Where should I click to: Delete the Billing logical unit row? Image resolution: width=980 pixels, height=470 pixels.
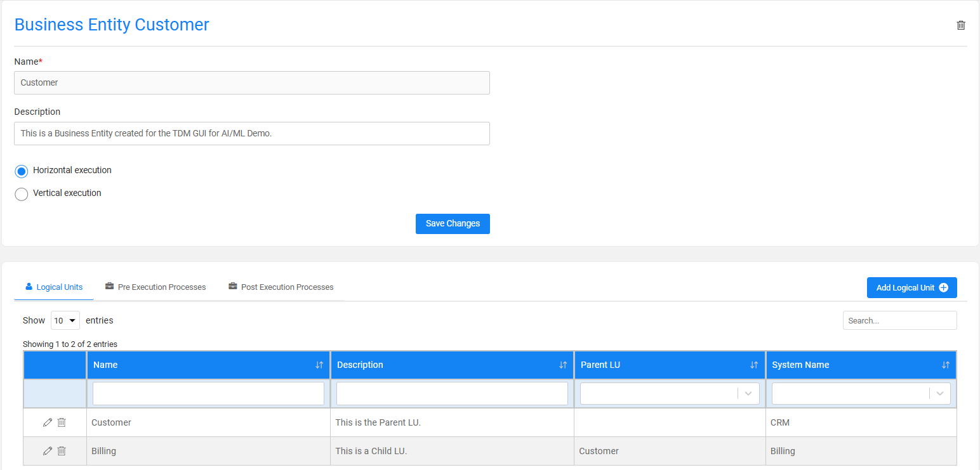tap(62, 451)
